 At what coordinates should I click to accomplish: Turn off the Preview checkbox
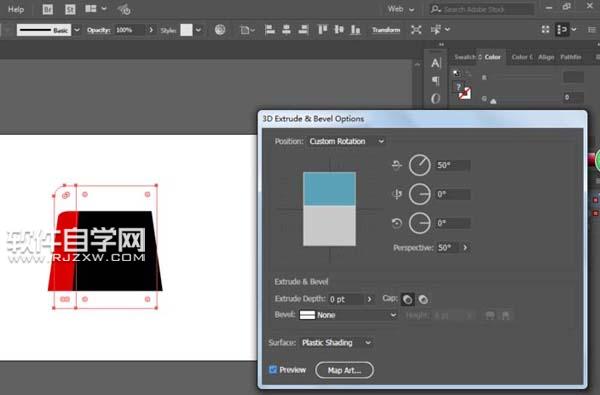tap(273, 369)
